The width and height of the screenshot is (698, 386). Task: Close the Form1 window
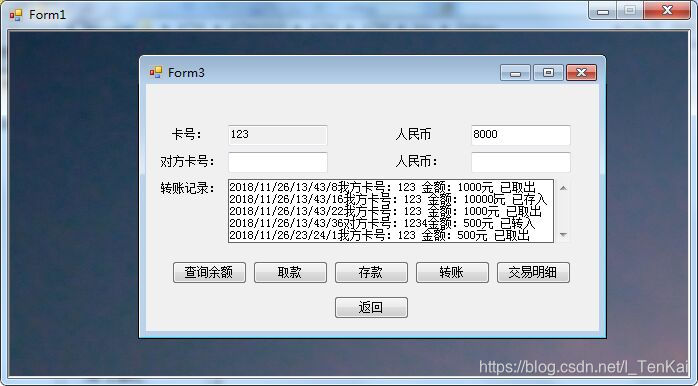coord(667,11)
